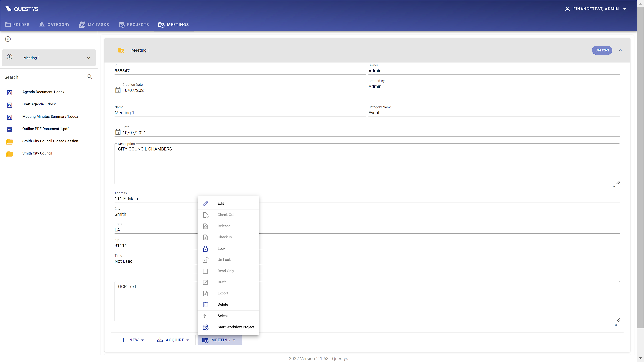The image size is (644, 362).
Task: Select Draft Agenda 1.docx in sidebar
Action: (39, 104)
